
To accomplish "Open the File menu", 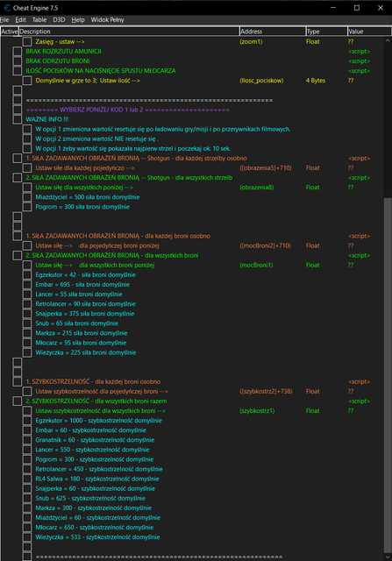I will pyautogui.click(x=4, y=19).
